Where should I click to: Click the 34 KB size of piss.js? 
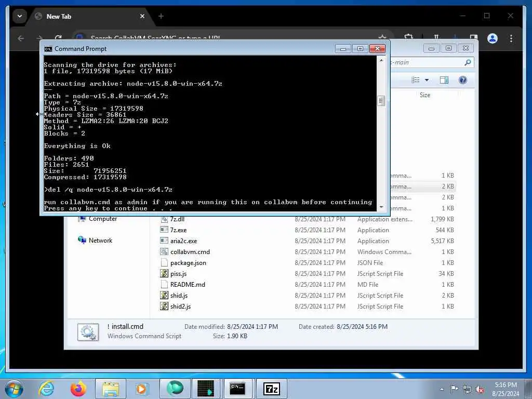click(446, 273)
